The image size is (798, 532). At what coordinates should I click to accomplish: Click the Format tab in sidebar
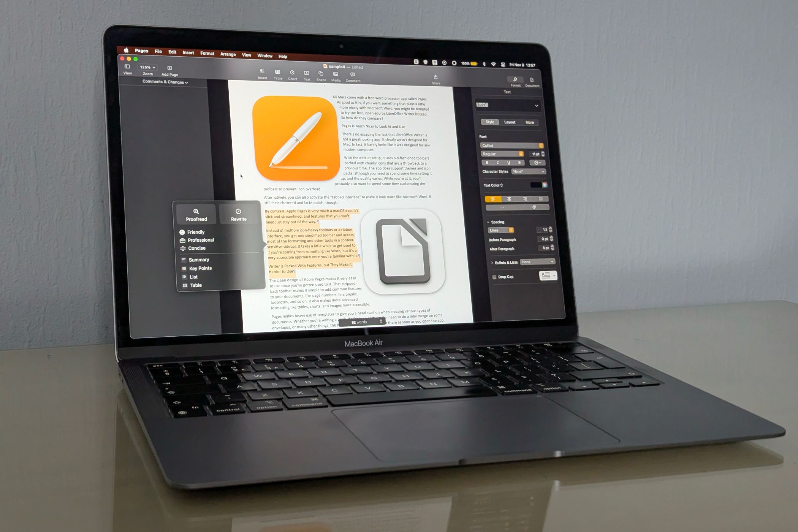tap(514, 88)
